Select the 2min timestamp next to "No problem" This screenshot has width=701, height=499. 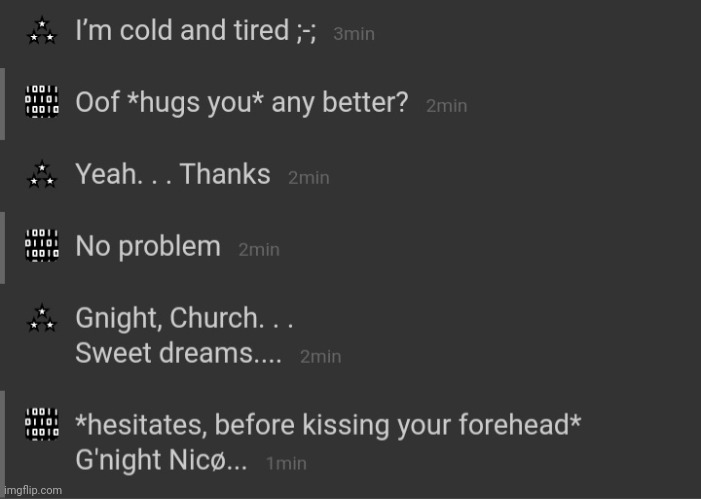click(x=259, y=250)
